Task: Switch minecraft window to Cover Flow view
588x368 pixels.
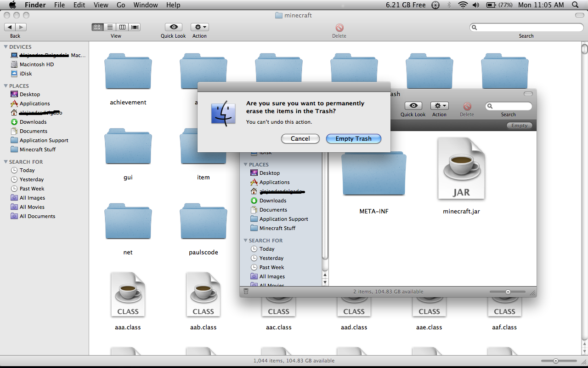Action: pos(135,27)
